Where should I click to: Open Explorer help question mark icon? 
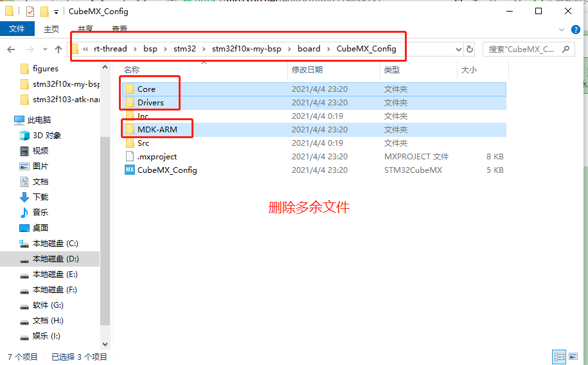tap(576, 30)
